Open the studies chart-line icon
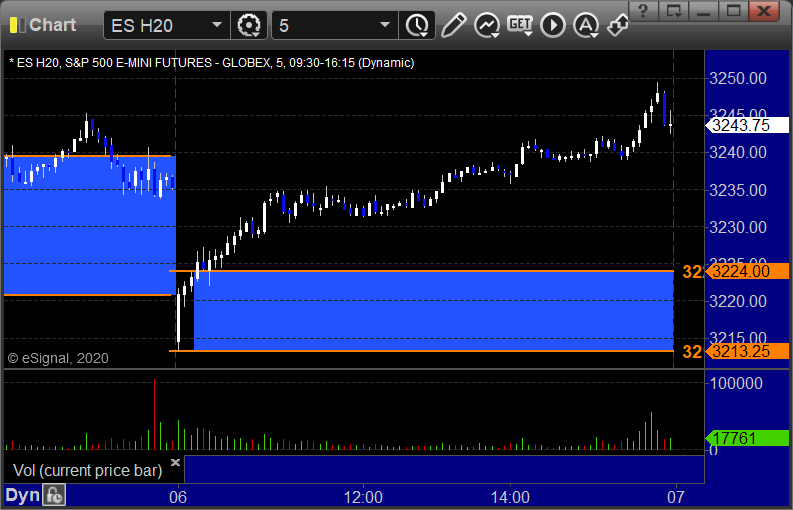 pos(487,25)
